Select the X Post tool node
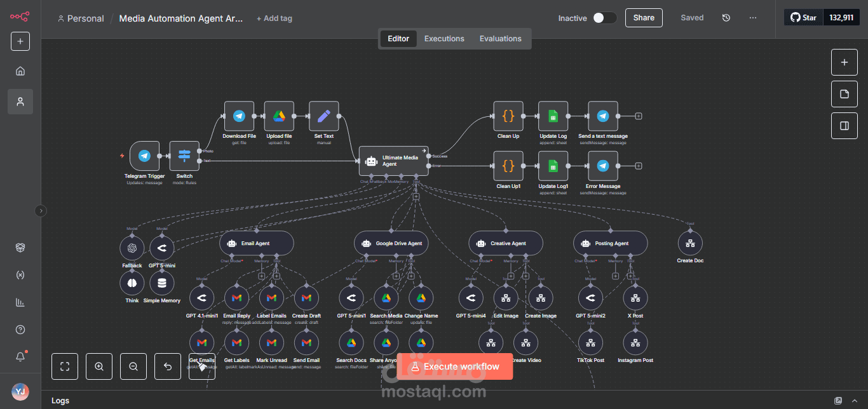The image size is (868, 409). tap(635, 298)
